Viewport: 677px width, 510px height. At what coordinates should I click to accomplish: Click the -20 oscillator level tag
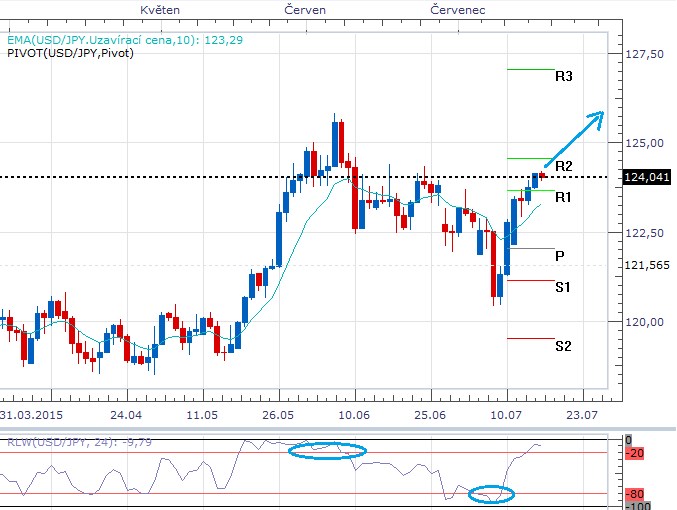[634, 453]
